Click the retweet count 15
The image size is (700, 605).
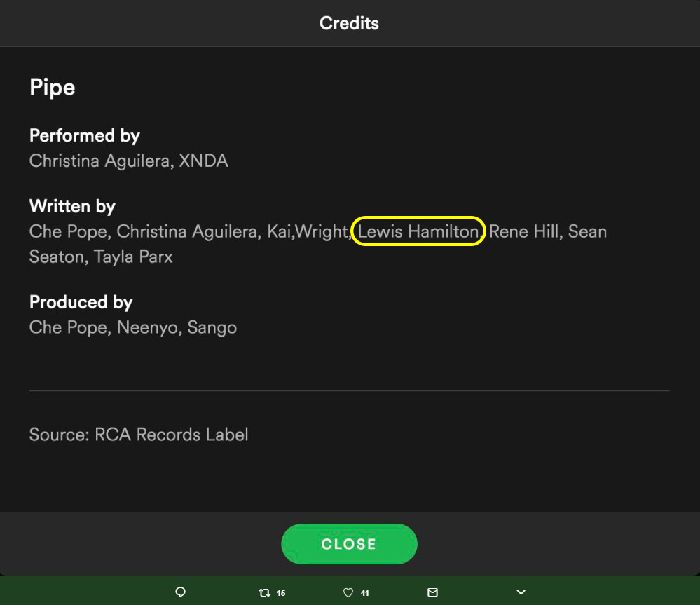(x=281, y=593)
